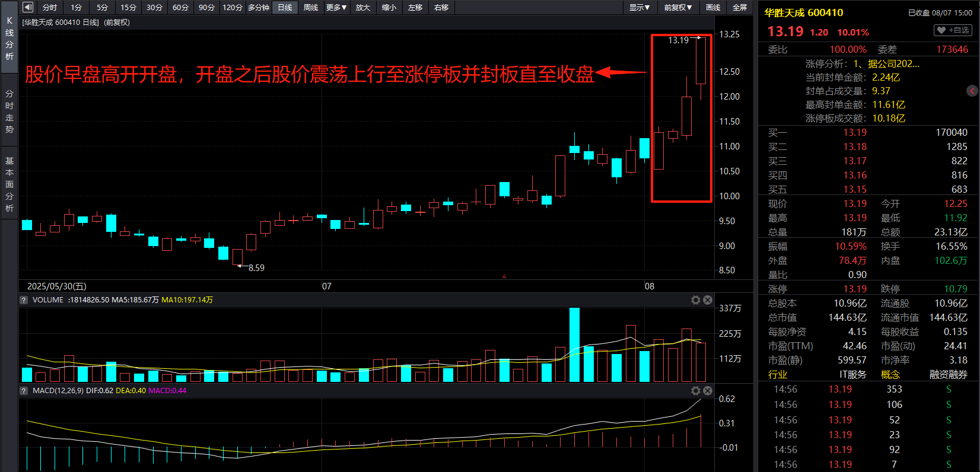Viewport: 980px width, 472px height.
Task: Click 当前封单金额 value 2.24亿
Action: pyautogui.click(x=886, y=77)
